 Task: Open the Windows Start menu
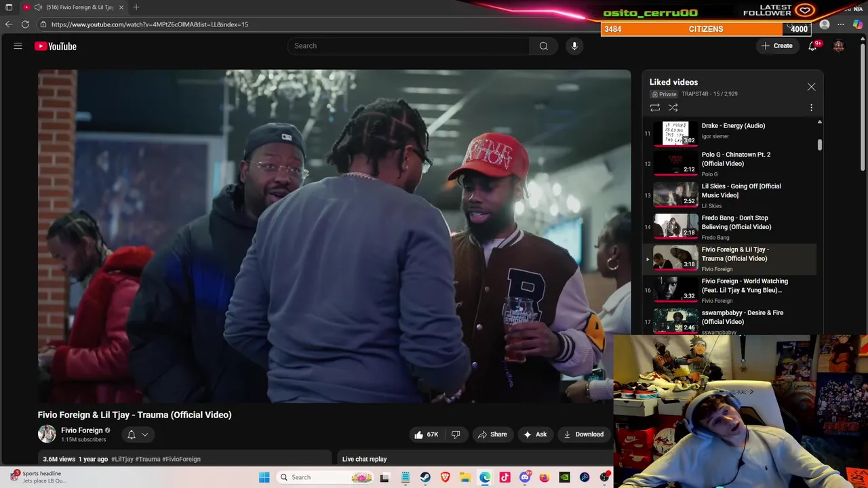[264, 477]
